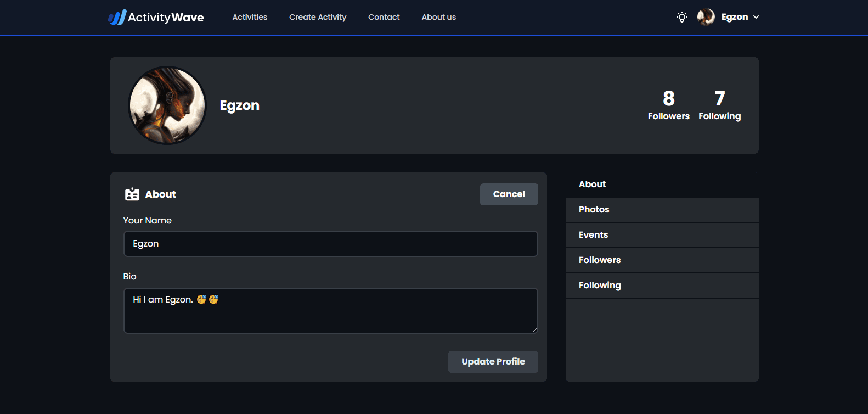Click the chevron next to Egzon
Screen dimensions: 868x414
coord(756,17)
